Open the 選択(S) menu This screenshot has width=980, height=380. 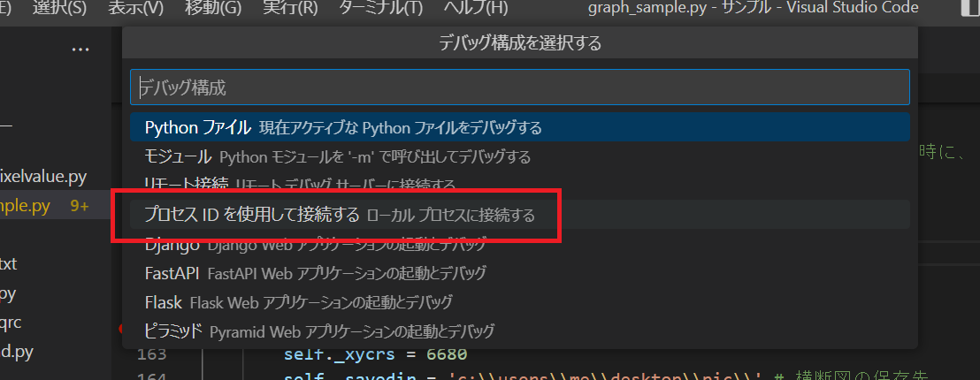pyautogui.click(x=58, y=8)
